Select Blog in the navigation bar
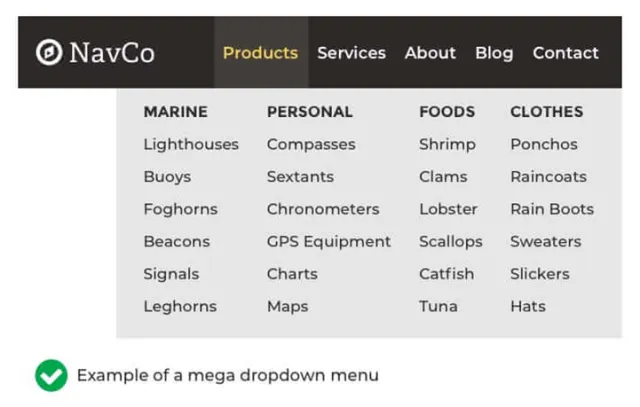 pyautogui.click(x=494, y=53)
